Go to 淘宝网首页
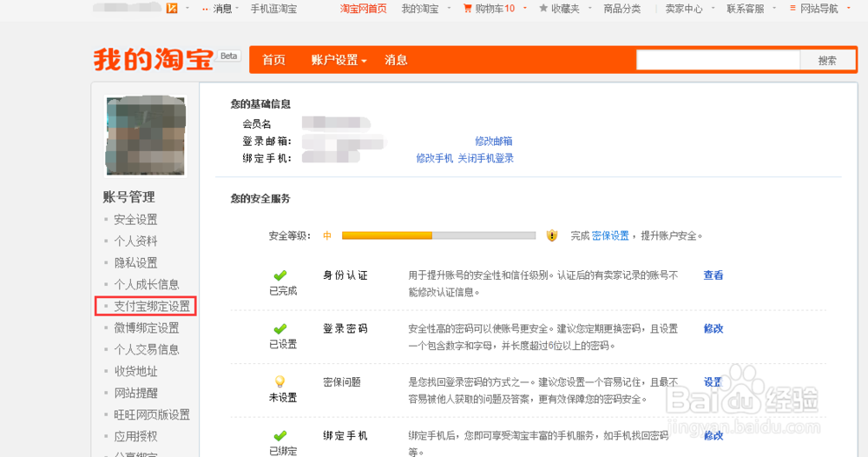 pyautogui.click(x=363, y=9)
